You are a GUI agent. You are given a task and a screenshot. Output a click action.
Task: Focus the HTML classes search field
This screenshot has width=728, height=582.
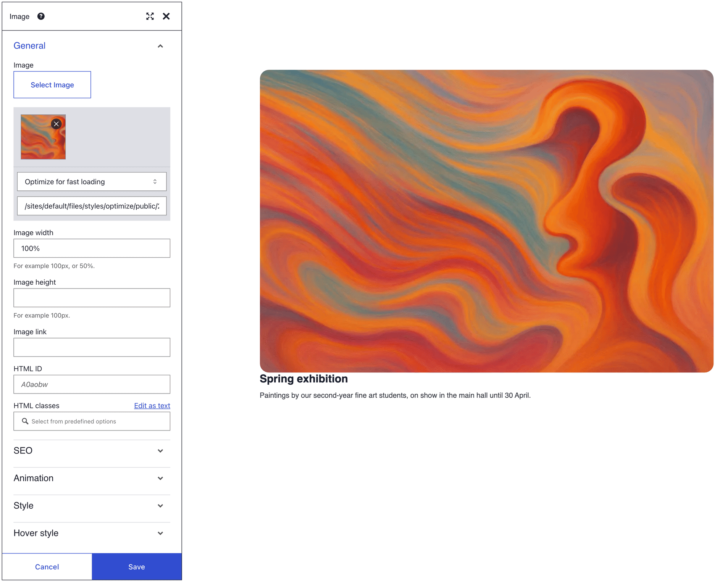(92, 421)
